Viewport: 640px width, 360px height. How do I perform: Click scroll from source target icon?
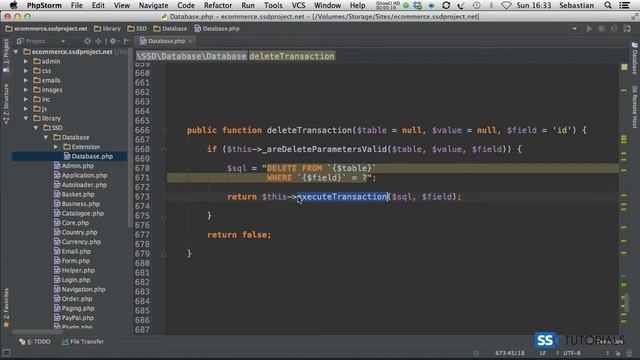pyautogui.click(x=87, y=41)
